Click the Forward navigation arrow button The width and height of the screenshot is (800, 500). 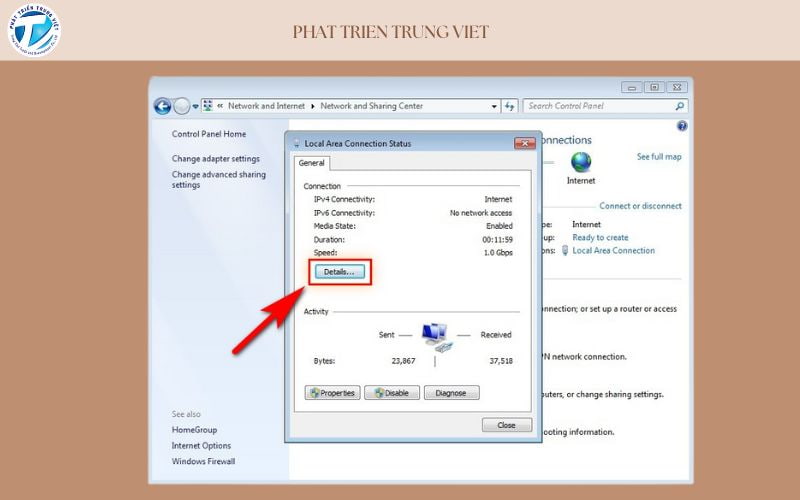pos(181,106)
